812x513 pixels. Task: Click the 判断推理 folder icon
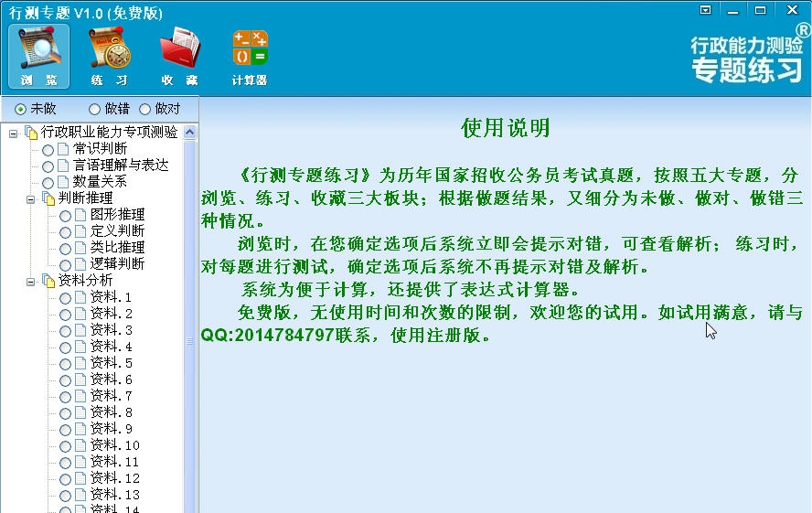[48, 198]
